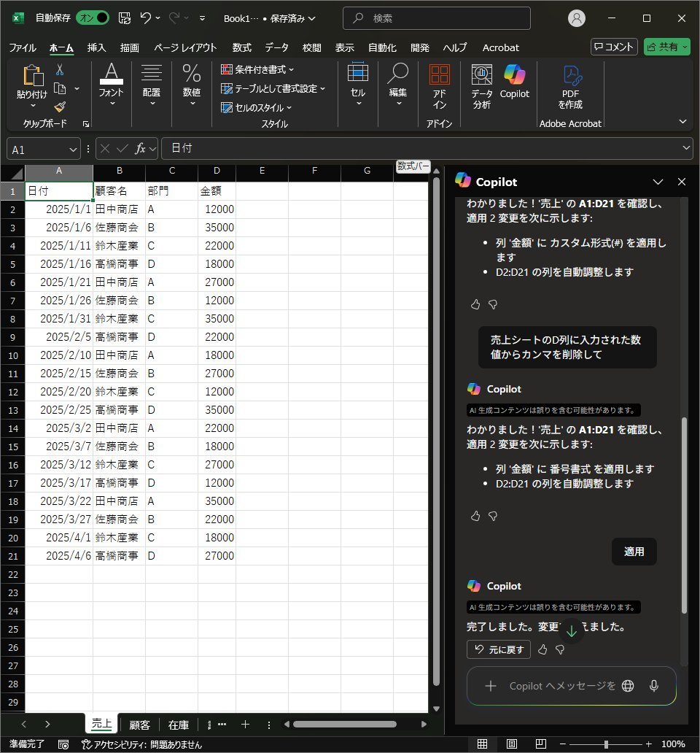
Task: Click the undo arrow icon
Action: pos(145,18)
